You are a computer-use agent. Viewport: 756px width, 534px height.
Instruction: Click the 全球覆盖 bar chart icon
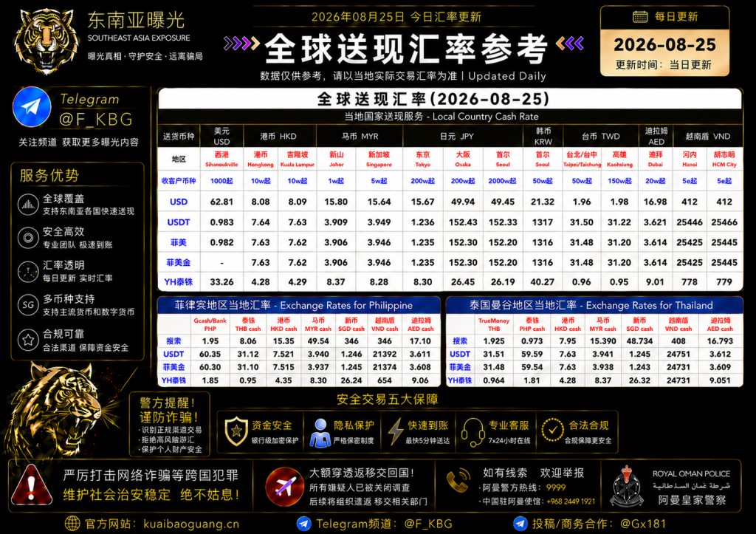28,205
